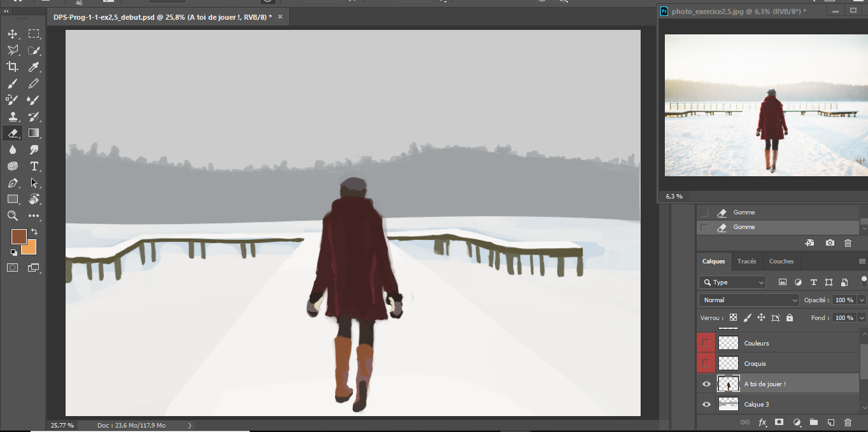Pick the Eyedropper tool

(x=34, y=67)
